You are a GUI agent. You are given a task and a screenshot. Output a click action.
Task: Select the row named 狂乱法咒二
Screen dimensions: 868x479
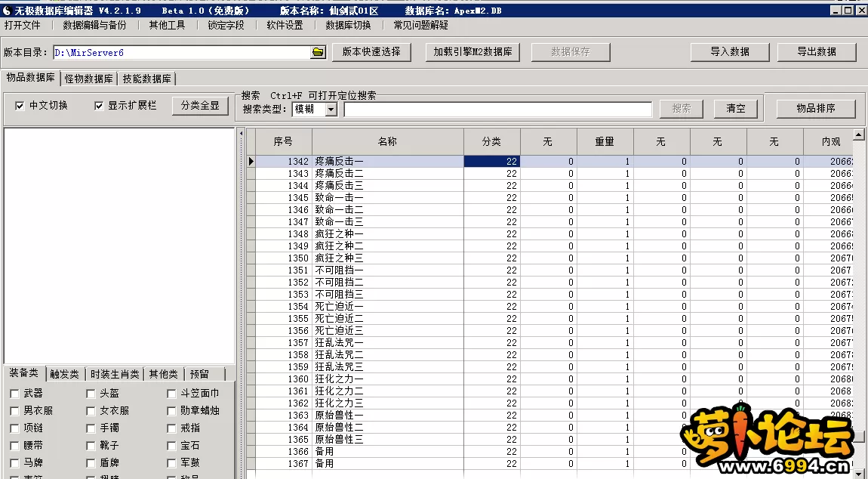tap(550, 355)
